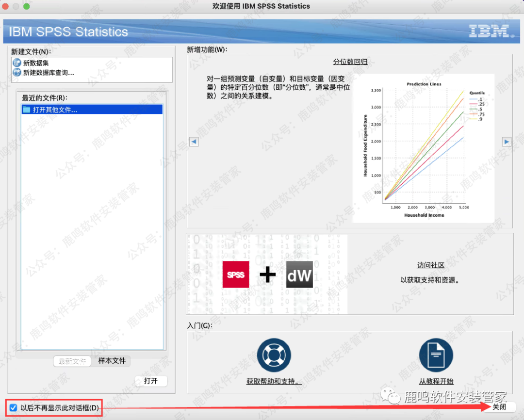Uncheck 以后不再显示此对话框 checkbox
Image resolution: width=524 pixels, height=420 pixels.
(13, 408)
